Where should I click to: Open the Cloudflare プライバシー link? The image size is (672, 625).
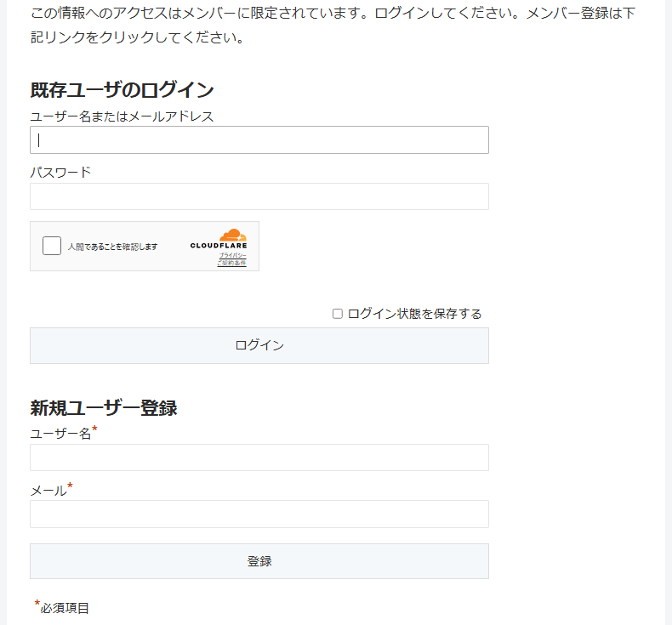pos(232,255)
